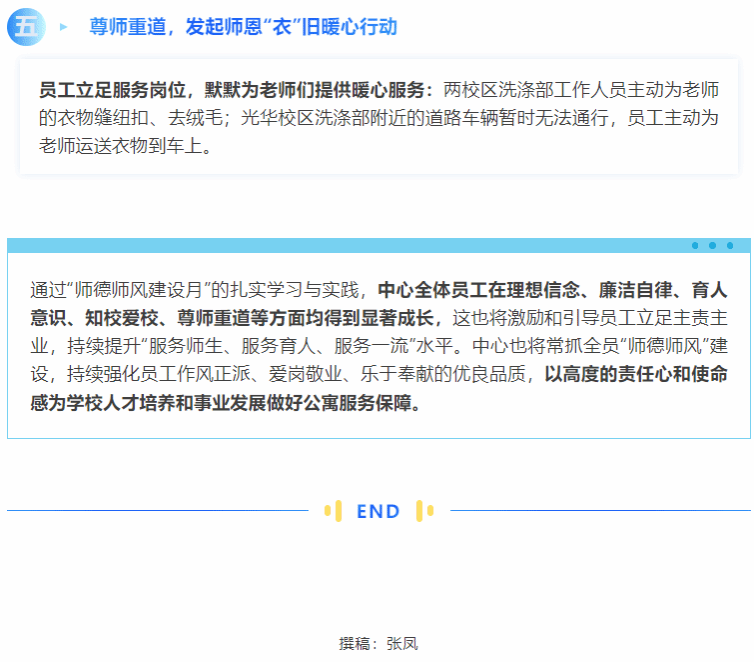This screenshot has width=754, height=662.
Task: Click the "END" label
Action: (x=378, y=511)
